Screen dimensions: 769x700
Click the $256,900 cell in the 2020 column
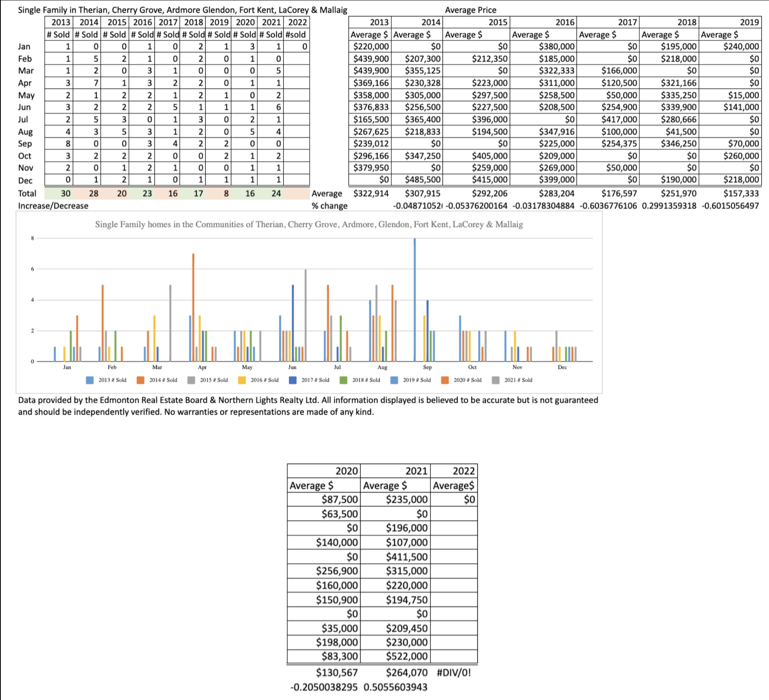point(324,571)
